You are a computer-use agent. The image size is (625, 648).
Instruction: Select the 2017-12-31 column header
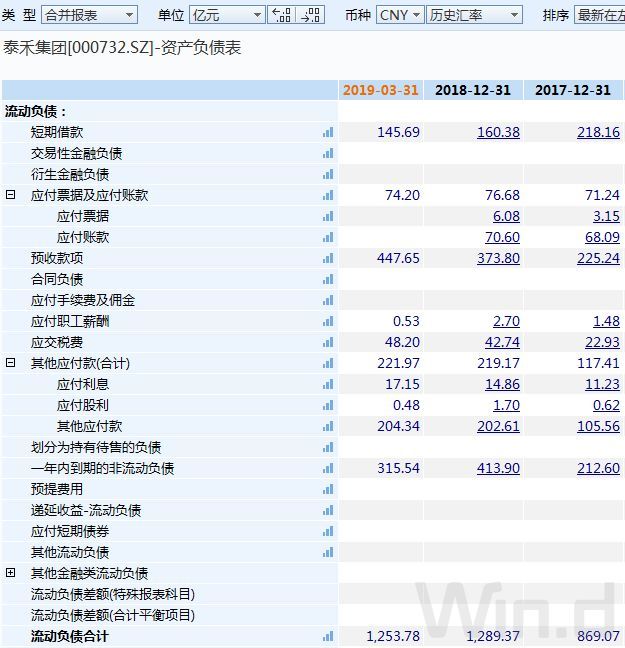pos(573,90)
